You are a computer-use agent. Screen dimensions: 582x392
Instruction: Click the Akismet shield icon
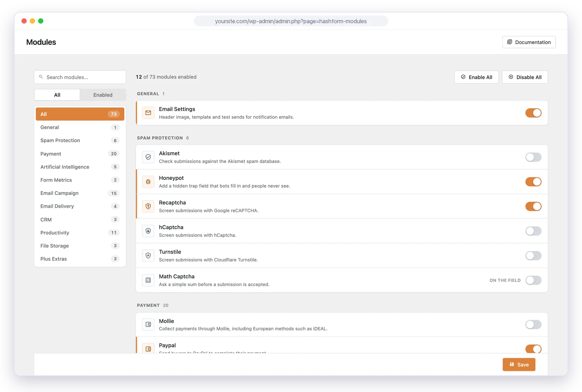click(148, 157)
